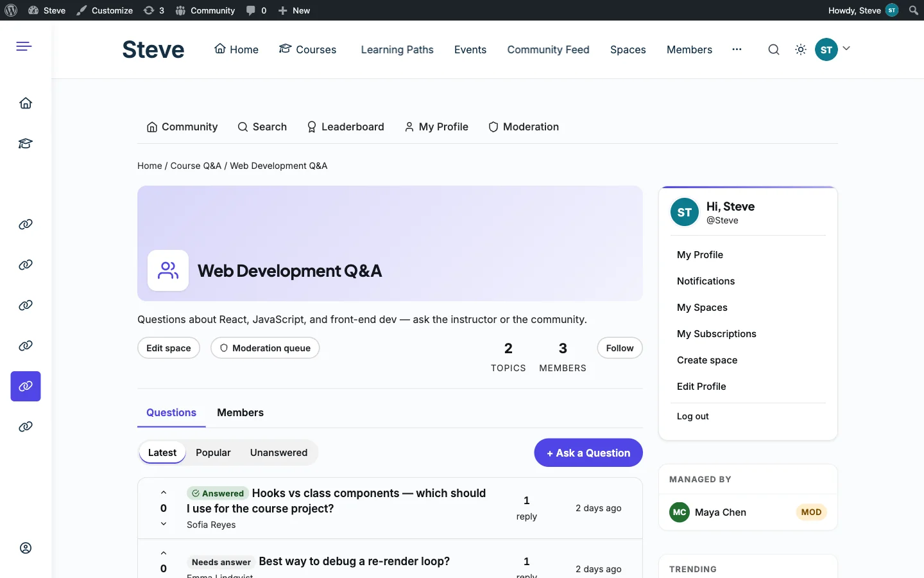Open the Moderation queue button
Image resolution: width=924 pixels, height=578 pixels.
(x=265, y=348)
